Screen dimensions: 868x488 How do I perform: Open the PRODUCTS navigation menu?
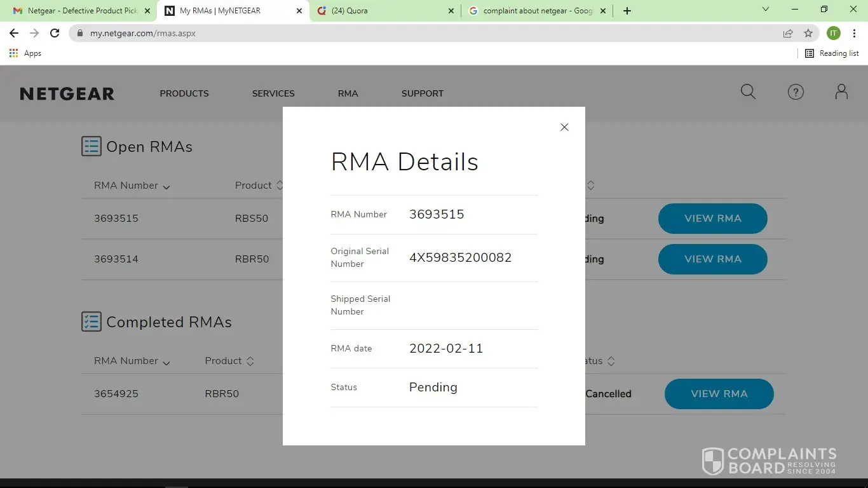tap(184, 93)
